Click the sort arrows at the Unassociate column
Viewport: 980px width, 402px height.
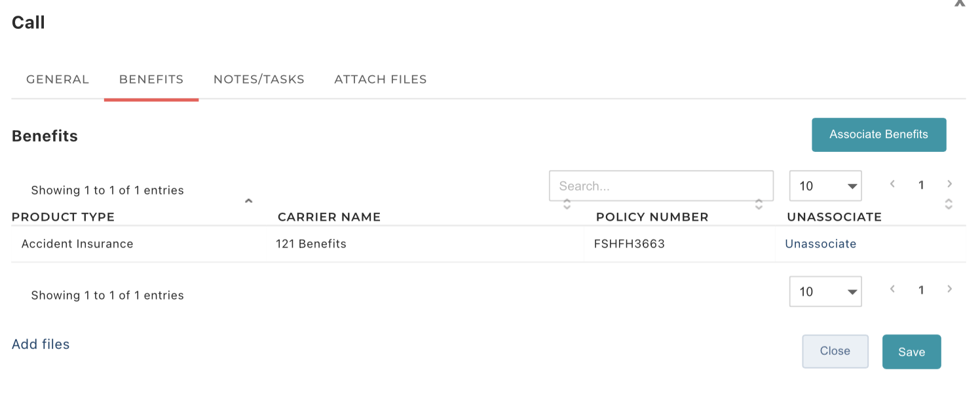[x=949, y=204]
